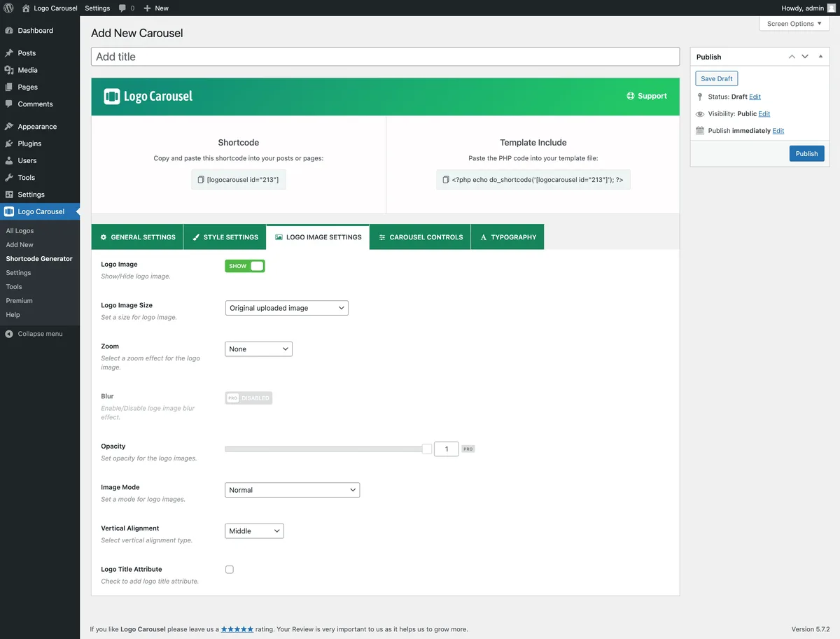This screenshot has width=840, height=639.
Task: Open the Logo Image Size dropdown
Action: point(287,308)
